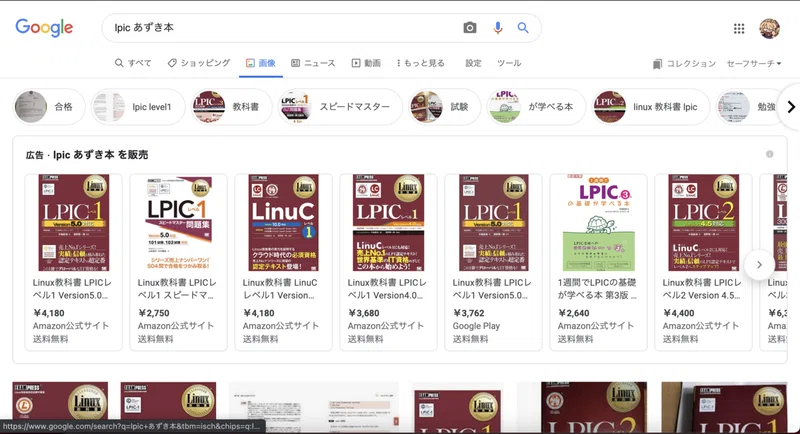Select the 教科書 suggestion chip
The image size is (800, 434).
click(x=231, y=107)
